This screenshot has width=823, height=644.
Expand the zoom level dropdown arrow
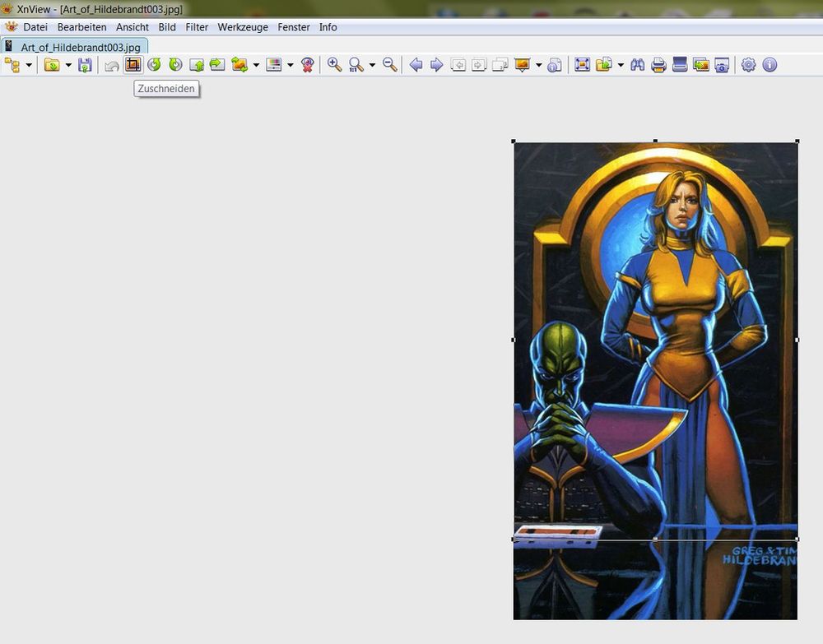click(x=372, y=65)
